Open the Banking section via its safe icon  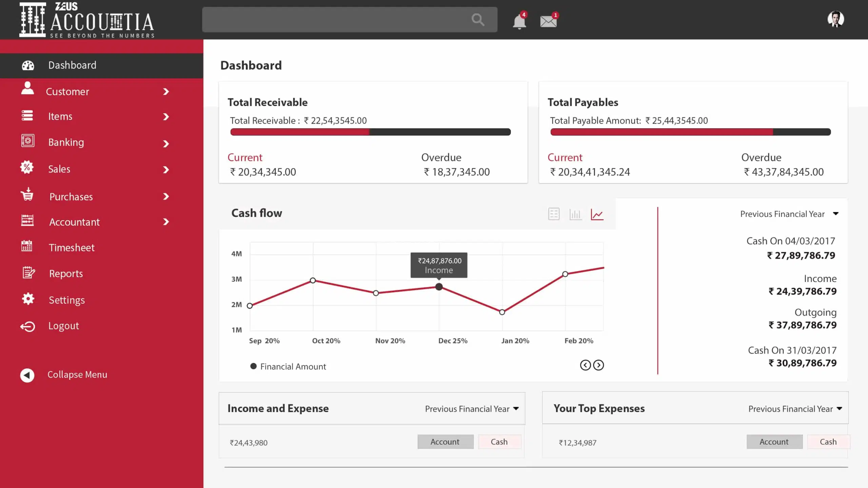27,142
